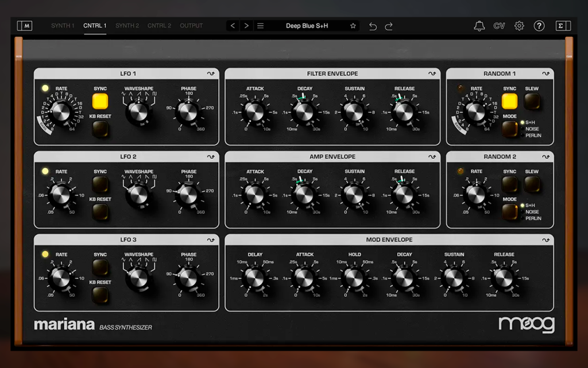Click Random 2 modulation assign icon
Viewport: 588px width, 368px height.
[546, 156]
